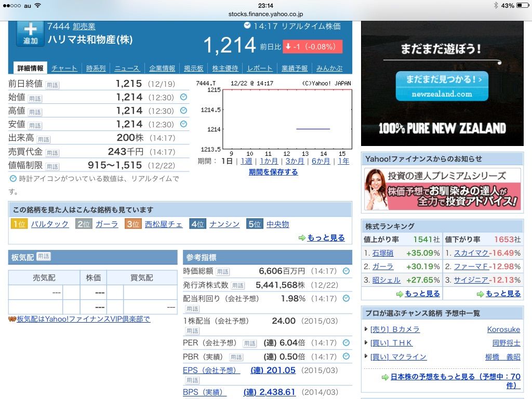Open the 用語 icon in 板気配 header

[x=44, y=257]
